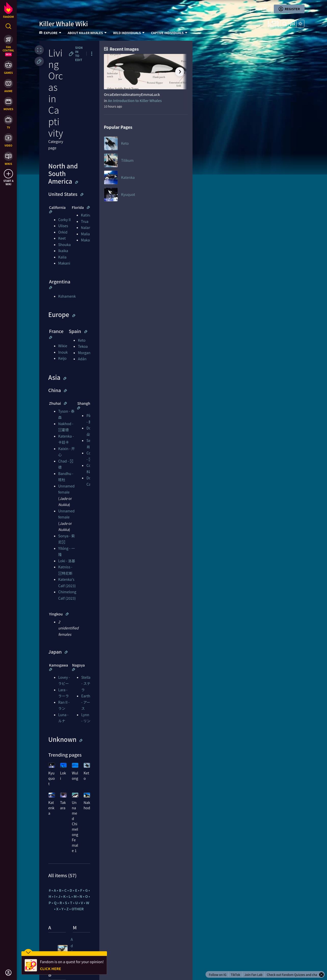This screenshot has width=327, height=980.
Task: Jump to letter S in index
Action: pyautogui.click(x=66, y=903)
